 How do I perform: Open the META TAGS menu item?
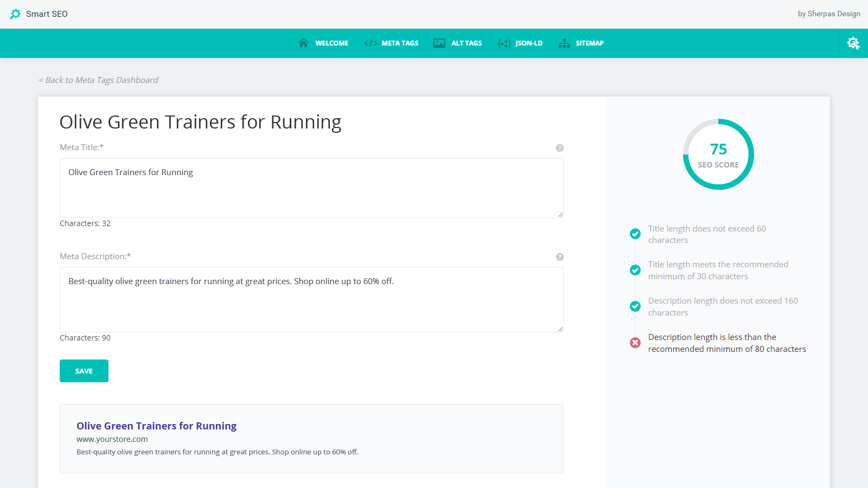coord(400,43)
